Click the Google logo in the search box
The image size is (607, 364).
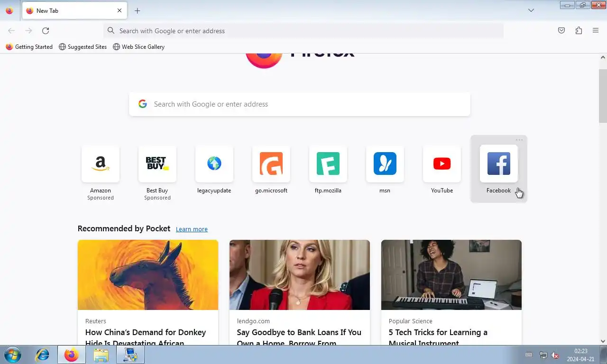pyautogui.click(x=143, y=104)
